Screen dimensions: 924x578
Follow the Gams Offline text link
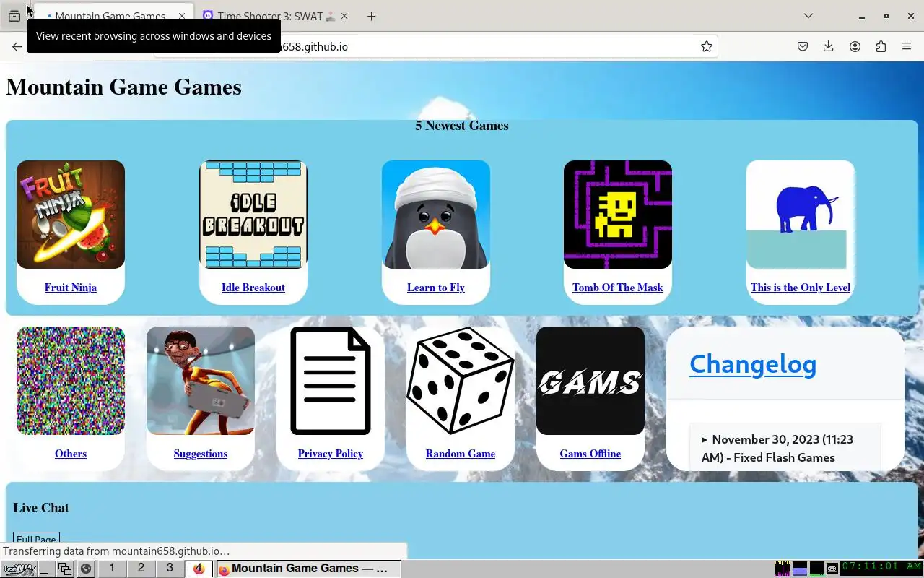(x=590, y=454)
